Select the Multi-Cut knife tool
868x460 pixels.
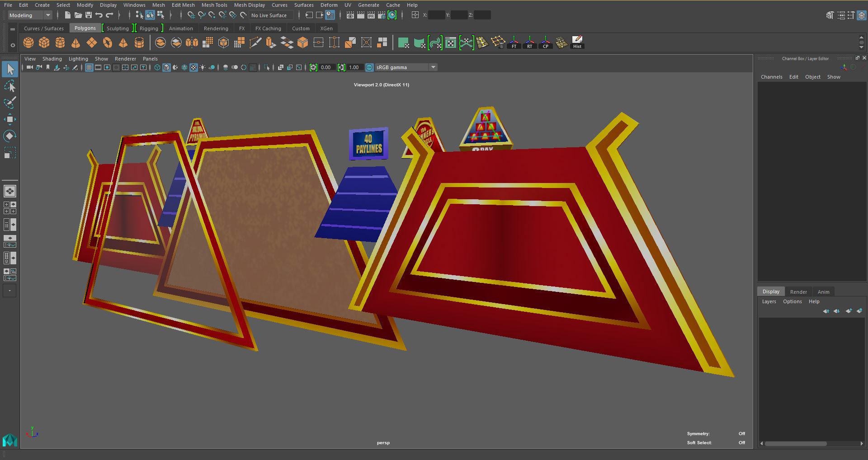click(x=255, y=43)
